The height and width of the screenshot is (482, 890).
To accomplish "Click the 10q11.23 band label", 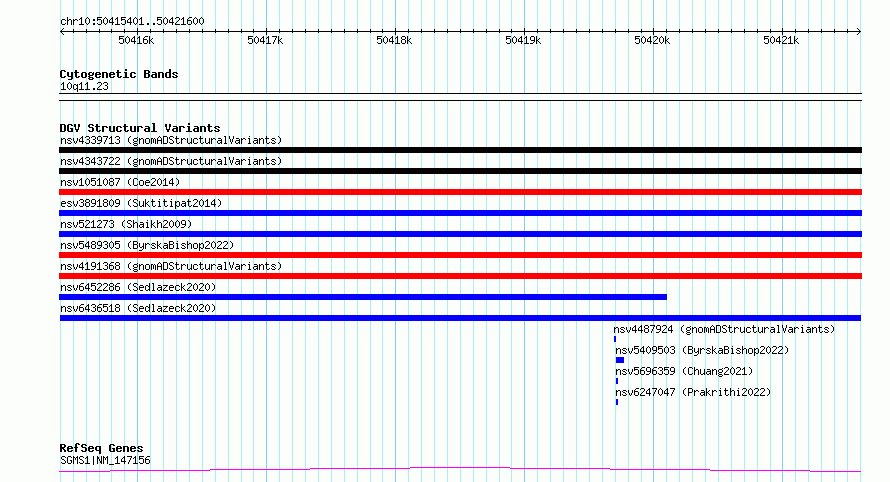I will pyautogui.click(x=84, y=86).
